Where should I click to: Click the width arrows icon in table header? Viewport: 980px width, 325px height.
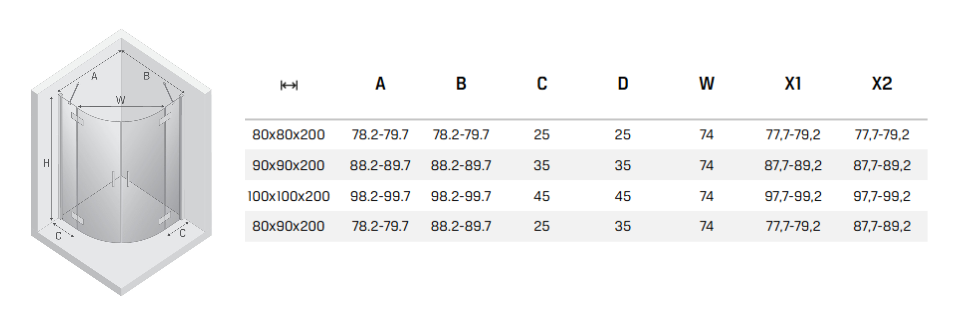coord(289,86)
